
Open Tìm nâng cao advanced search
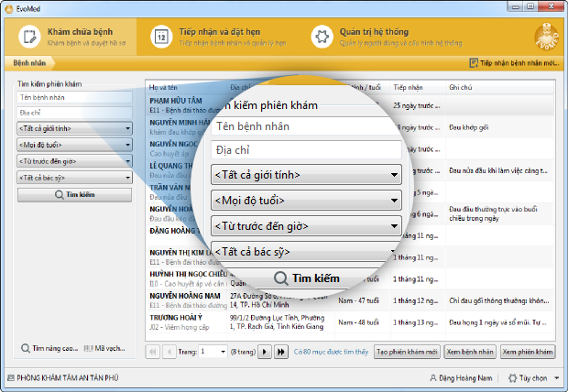click(x=49, y=349)
